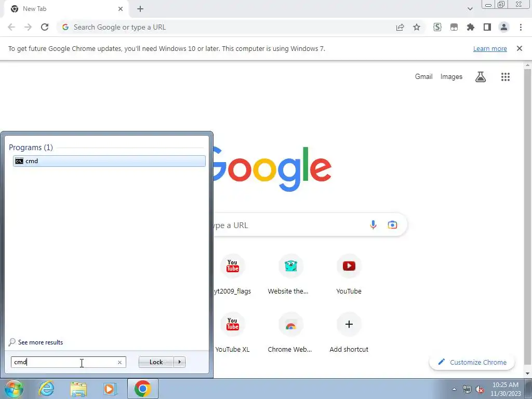Open Chrome's three-dot menu
This screenshot has height=399, width=532.
pyautogui.click(x=521, y=27)
